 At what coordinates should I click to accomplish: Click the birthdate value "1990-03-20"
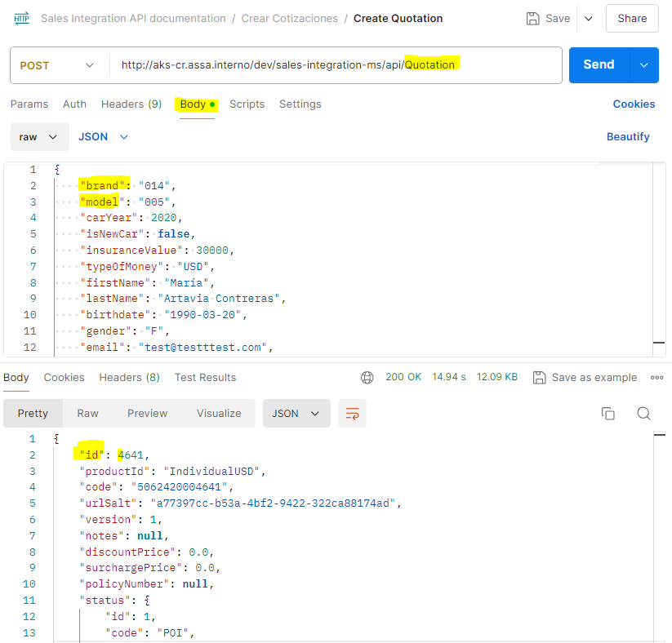point(202,314)
